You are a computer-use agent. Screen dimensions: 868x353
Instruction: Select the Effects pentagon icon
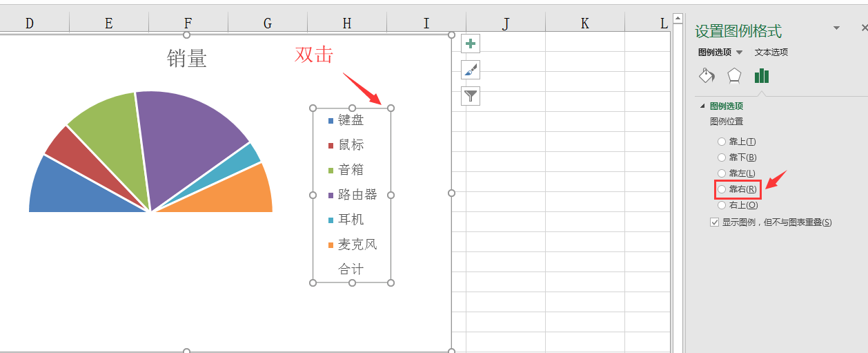point(734,75)
